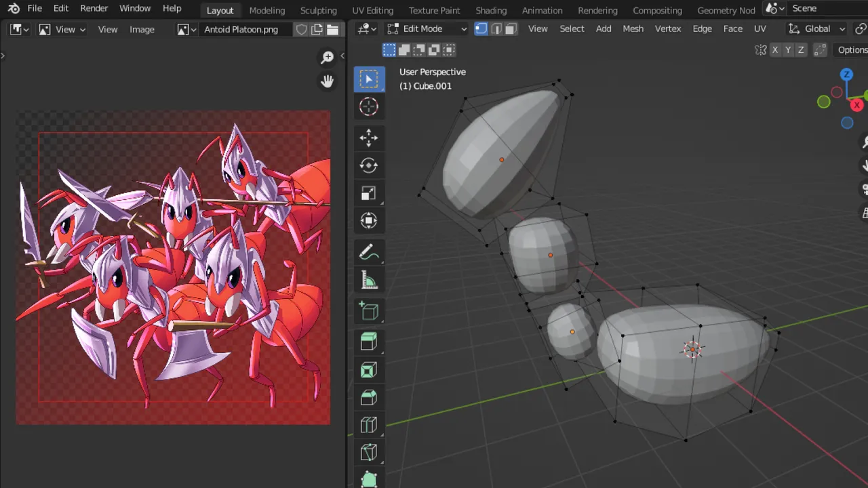This screenshot has width=868, height=488.
Task: Click the open image folder icon
Action: 333,29
